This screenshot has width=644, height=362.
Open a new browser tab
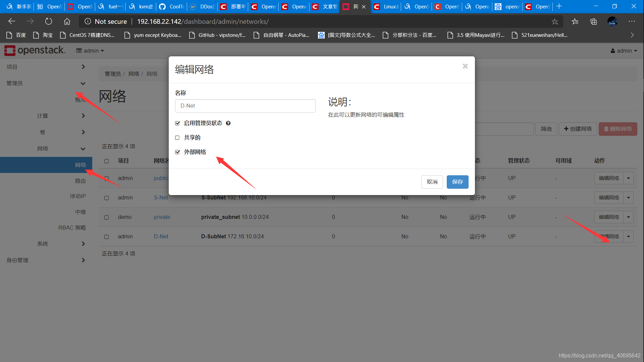pos(559,6)
